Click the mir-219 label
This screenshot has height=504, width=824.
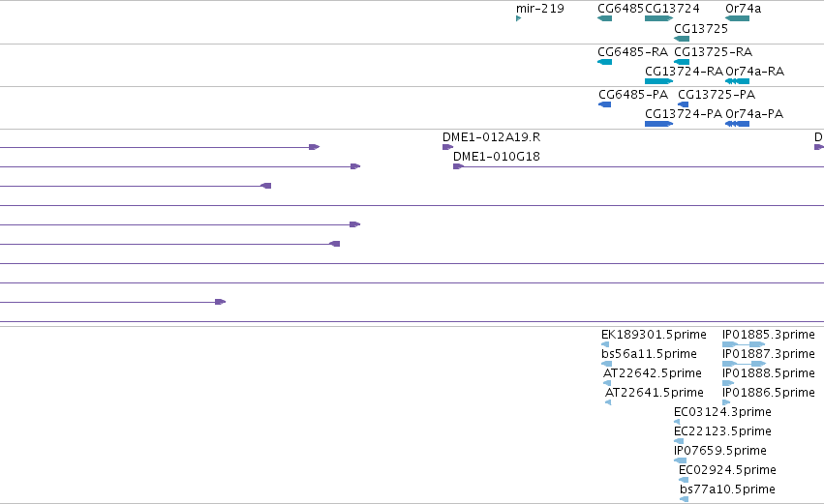pos(539,9)
